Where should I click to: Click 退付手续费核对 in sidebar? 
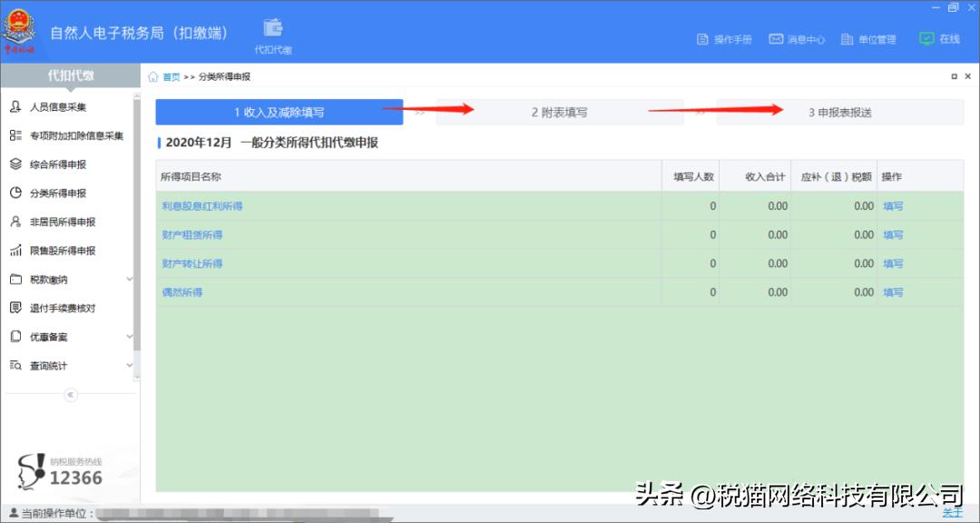64,308
